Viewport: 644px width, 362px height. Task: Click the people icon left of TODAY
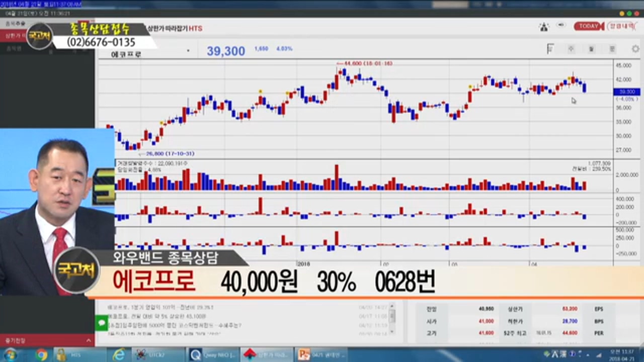(544, 27)
